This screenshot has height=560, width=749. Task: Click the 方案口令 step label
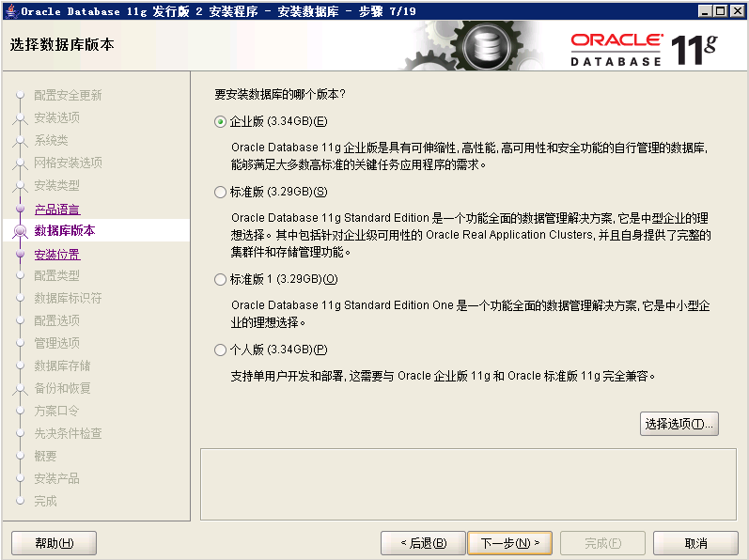pos(56,411)
